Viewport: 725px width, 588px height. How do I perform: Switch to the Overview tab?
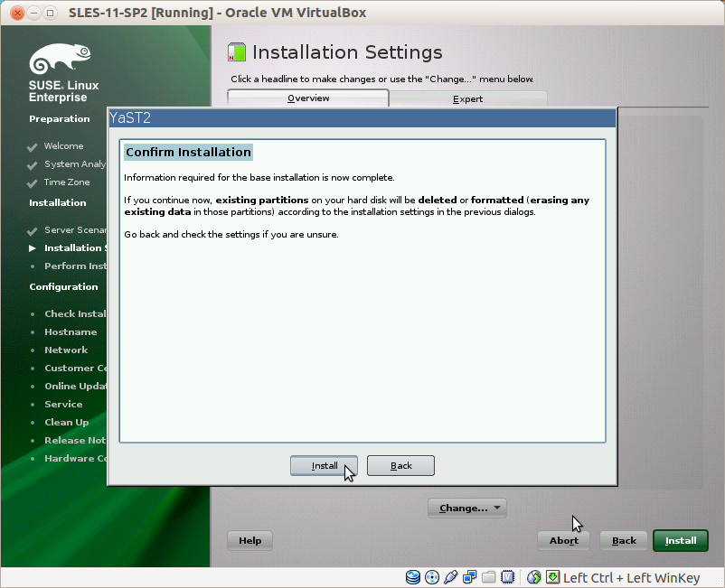click(x=308, y=98)
